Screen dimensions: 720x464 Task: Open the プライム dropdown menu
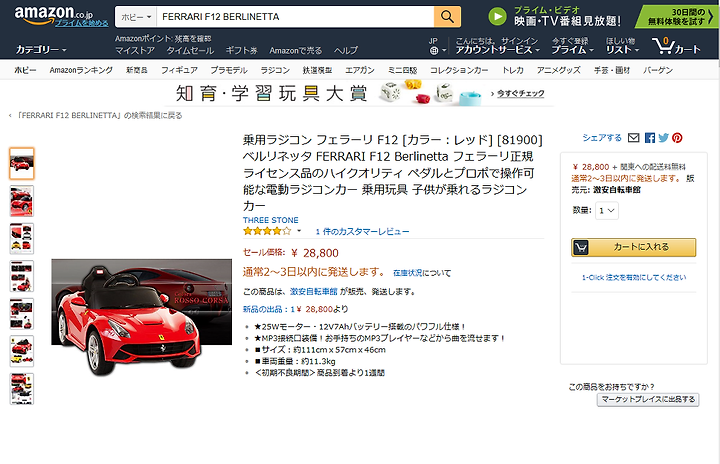pos(572,45)
